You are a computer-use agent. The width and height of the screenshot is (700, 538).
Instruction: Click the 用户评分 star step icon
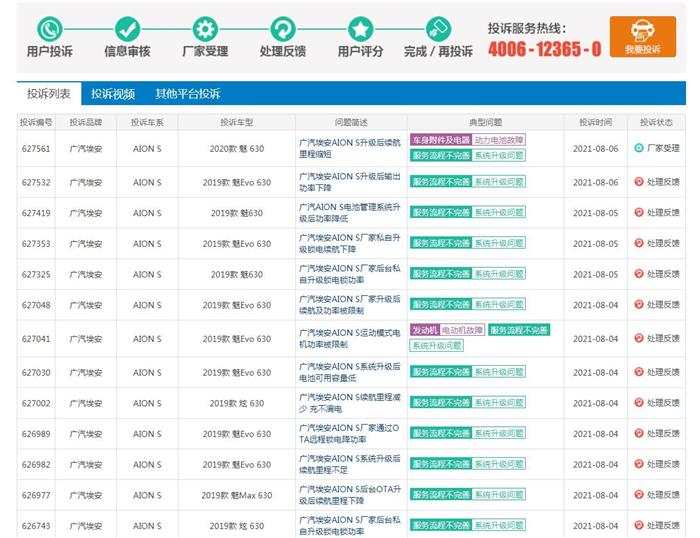360,29
